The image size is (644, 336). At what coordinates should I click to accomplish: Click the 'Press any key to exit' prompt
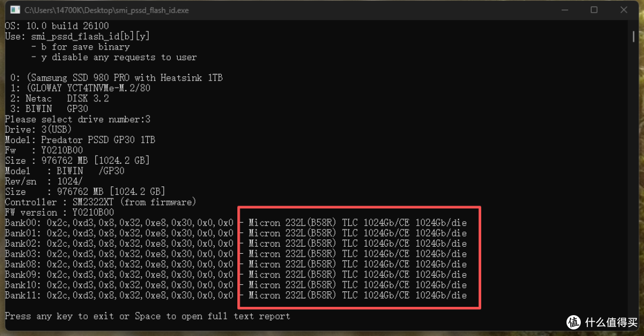tap(147, 316)
